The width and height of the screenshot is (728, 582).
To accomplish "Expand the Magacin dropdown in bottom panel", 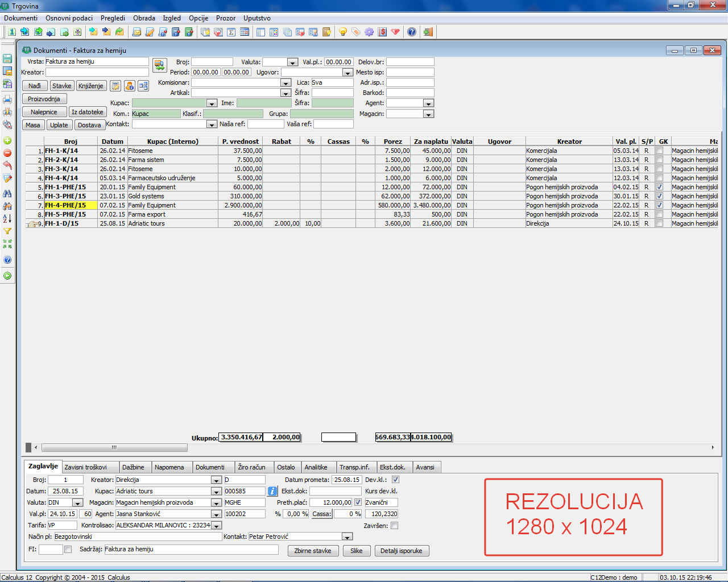I will pos(216,503).
